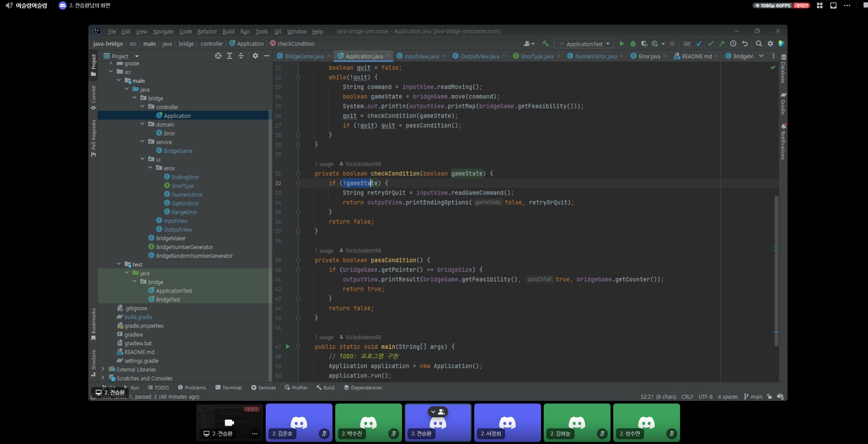Open Search Everywhere magnifier icon
The image size is (868, 444).
click(759, 44)
